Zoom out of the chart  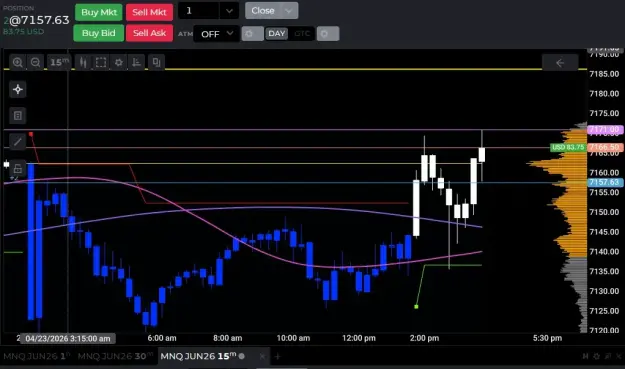coord(35,62)
